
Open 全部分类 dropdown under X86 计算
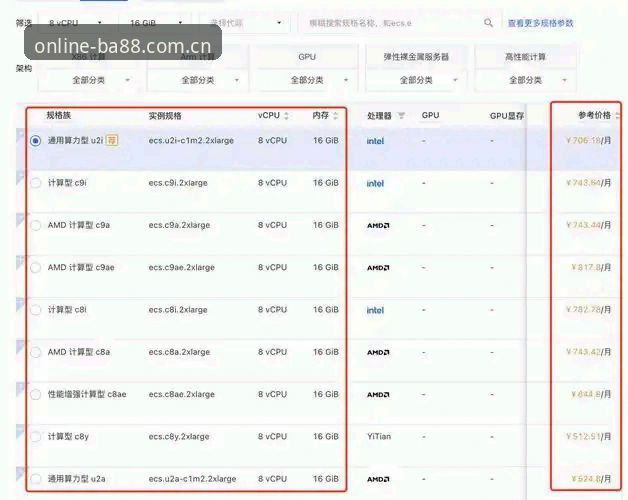[x=89, y=80]
